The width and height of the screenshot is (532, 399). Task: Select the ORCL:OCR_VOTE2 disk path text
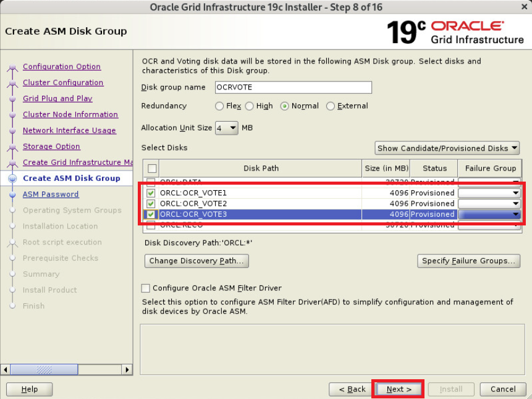[193, 204]
